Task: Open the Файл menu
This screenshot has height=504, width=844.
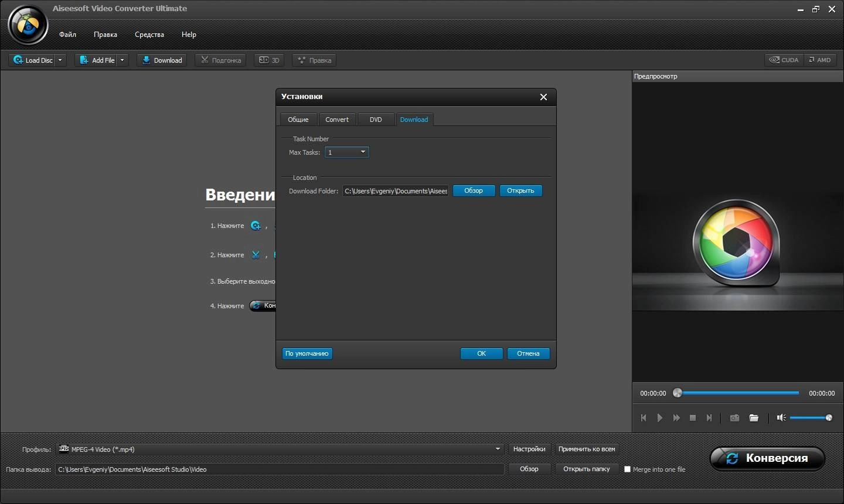Action: 67,35
